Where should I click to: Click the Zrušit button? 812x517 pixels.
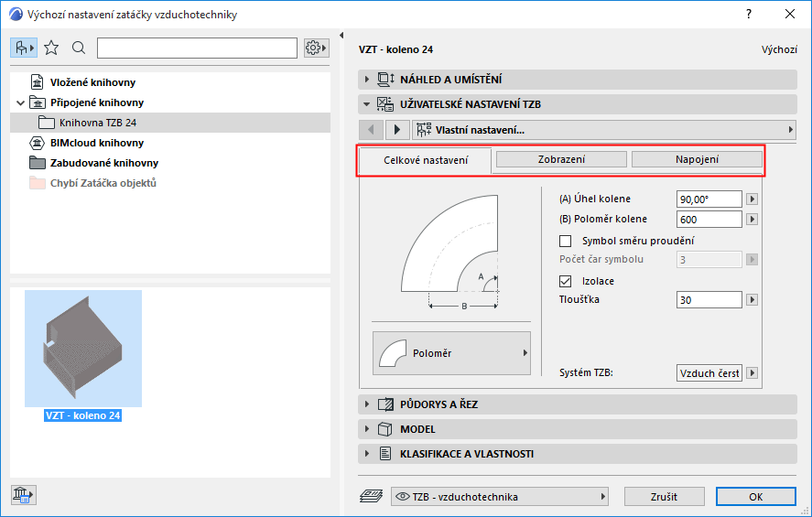pos(665,497)
